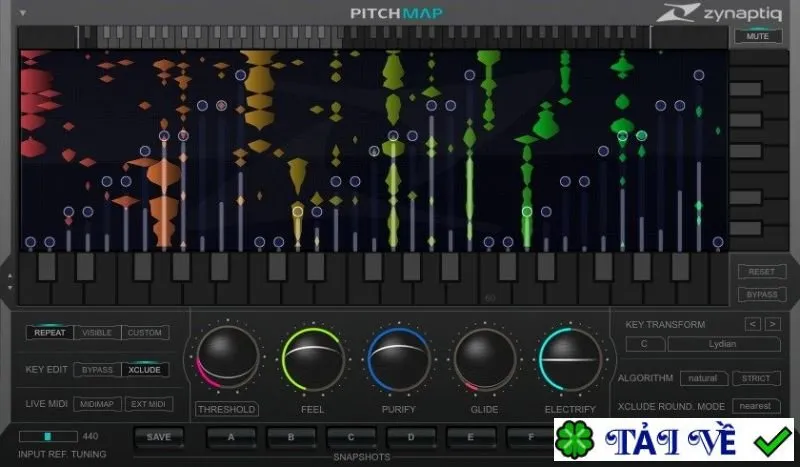Click the top mini keyboard overview strip
Viewport: 800px width, 467px height.
point(373,37)
